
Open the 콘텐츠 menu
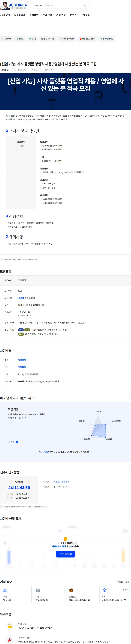coord(73,15)
